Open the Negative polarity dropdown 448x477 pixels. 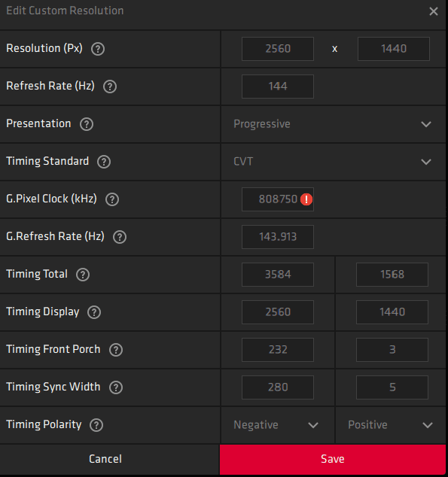coord(278,425)
